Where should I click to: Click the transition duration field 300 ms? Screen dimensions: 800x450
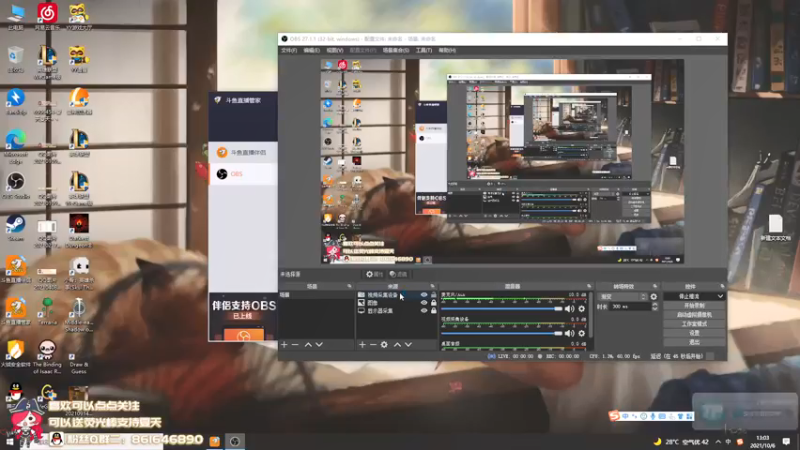pyautogui.click(x=630, y=307)
